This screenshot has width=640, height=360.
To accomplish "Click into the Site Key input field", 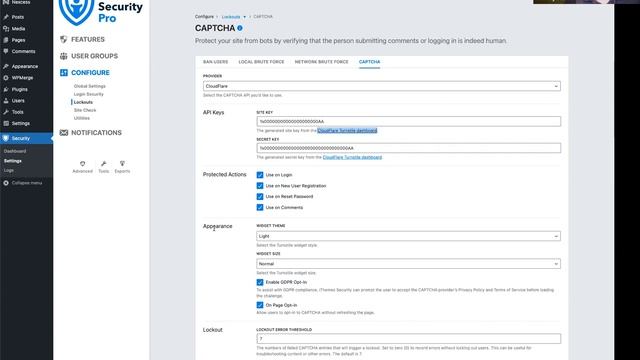I will [x=408, y=121].
